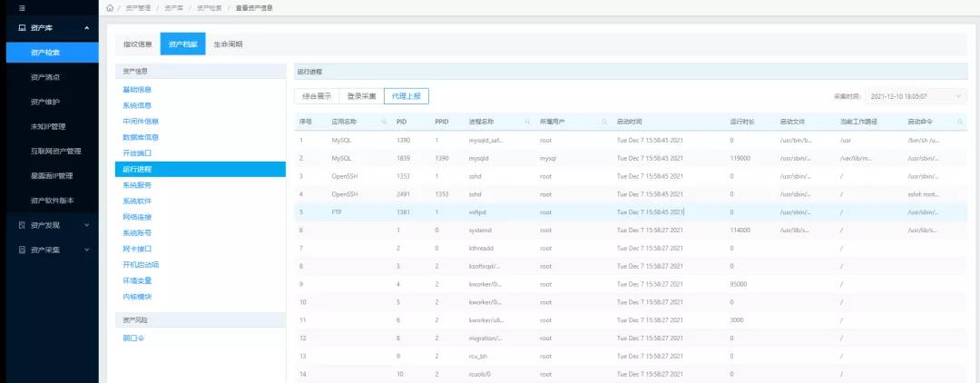Screen dimensions: 980x383
Task: Click the kthreadd process name cell
Action: [x=481, y=249]
